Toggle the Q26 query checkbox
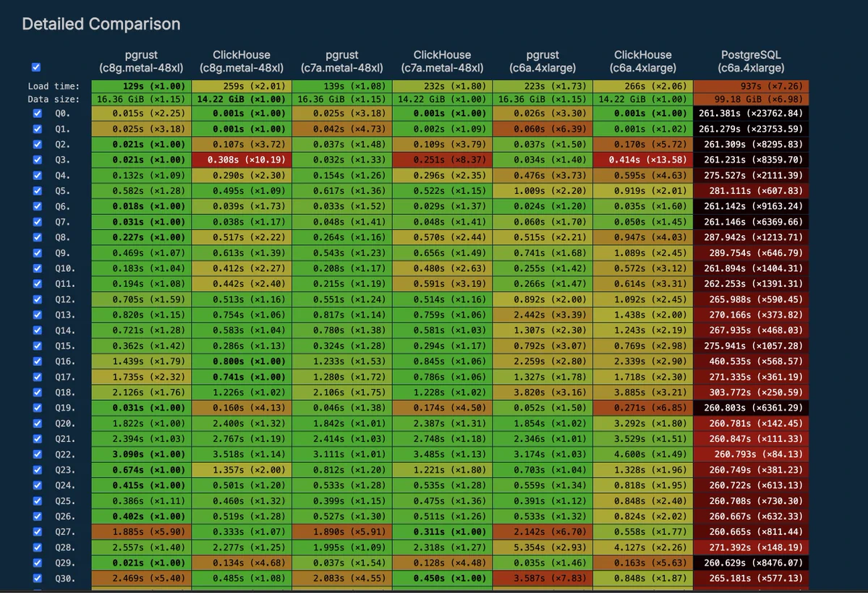 (37, 516)
